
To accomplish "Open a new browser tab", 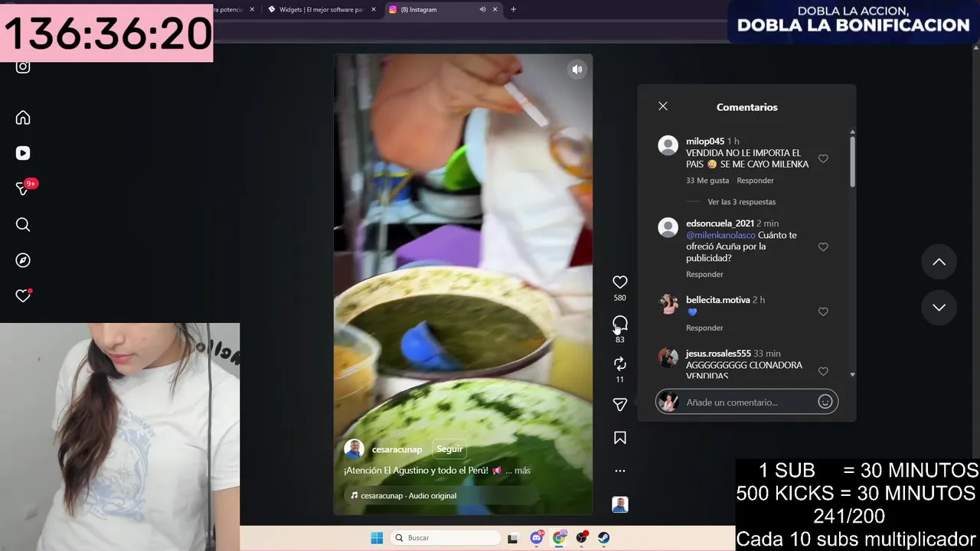I will 513,9.
